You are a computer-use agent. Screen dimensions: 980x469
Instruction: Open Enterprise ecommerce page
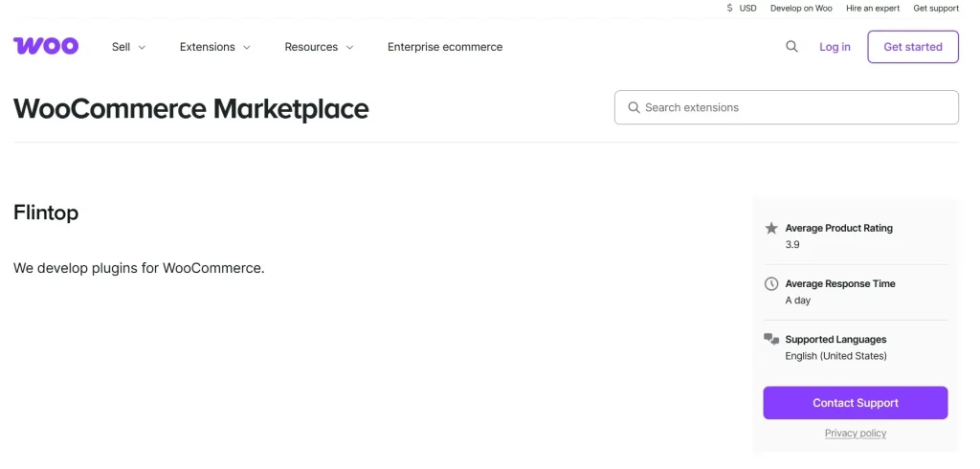pos(444,47)
